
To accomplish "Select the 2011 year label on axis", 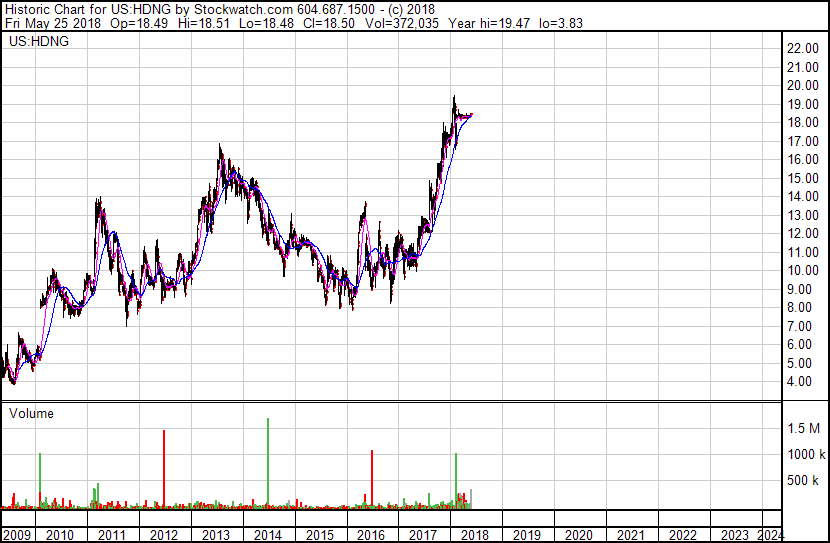I will pos(112,535).
